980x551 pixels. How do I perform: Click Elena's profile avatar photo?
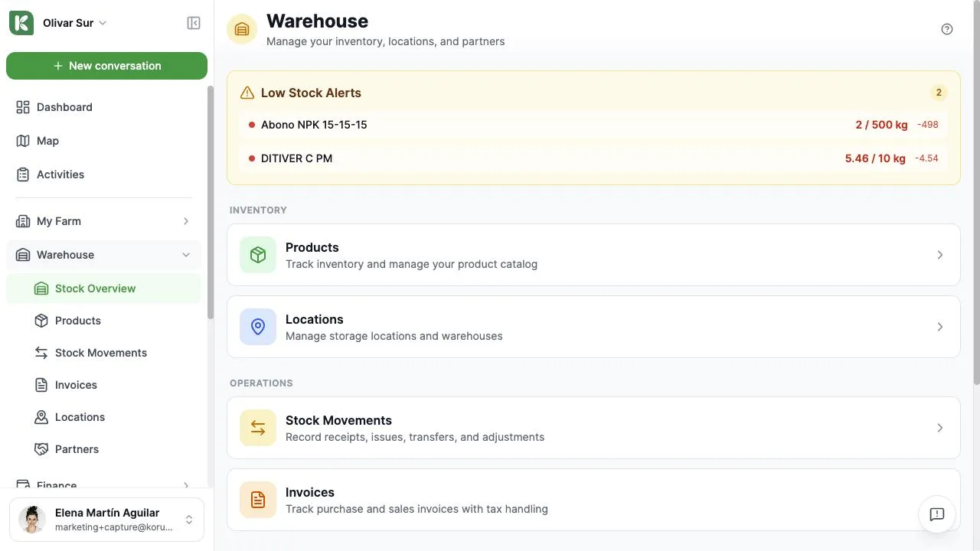(32, 520)
